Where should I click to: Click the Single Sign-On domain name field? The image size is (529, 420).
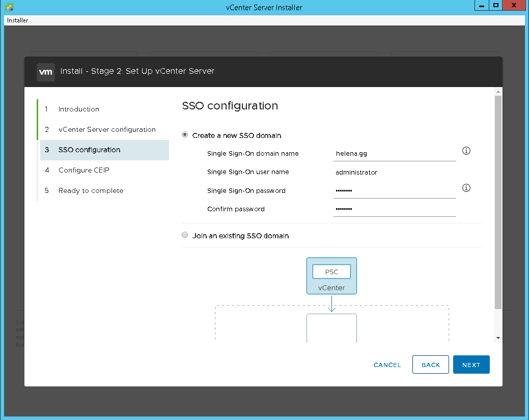(x=395, y=153)
